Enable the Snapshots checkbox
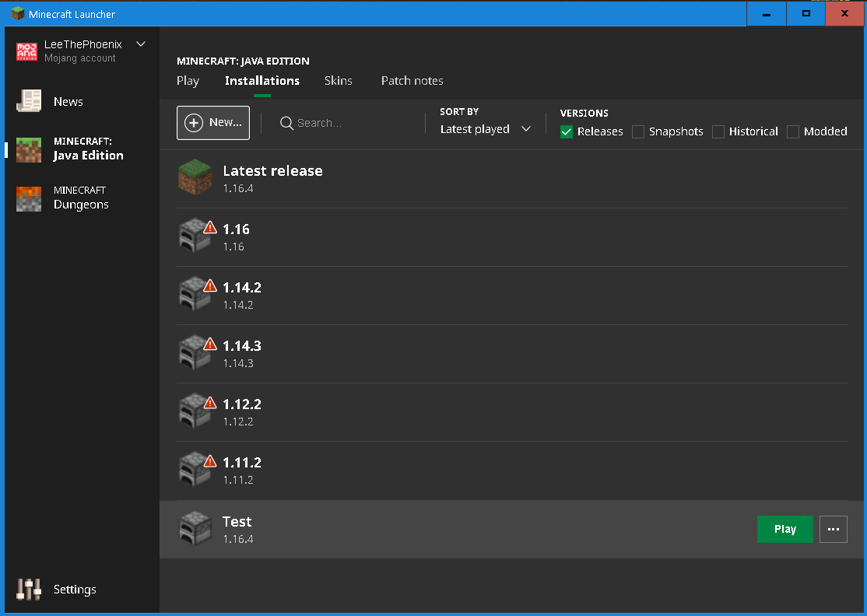Screen dimensions: 867x616 [x=638, y=131]
